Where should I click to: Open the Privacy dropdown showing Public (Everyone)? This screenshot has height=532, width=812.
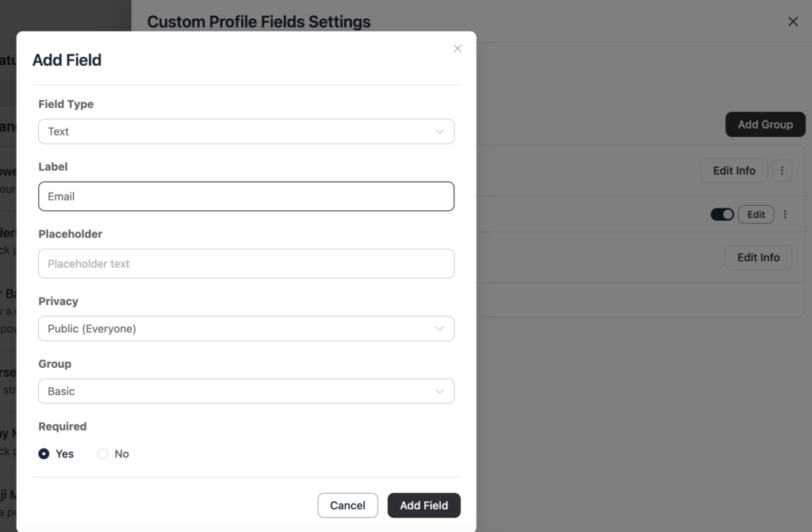tap(246, 328)
